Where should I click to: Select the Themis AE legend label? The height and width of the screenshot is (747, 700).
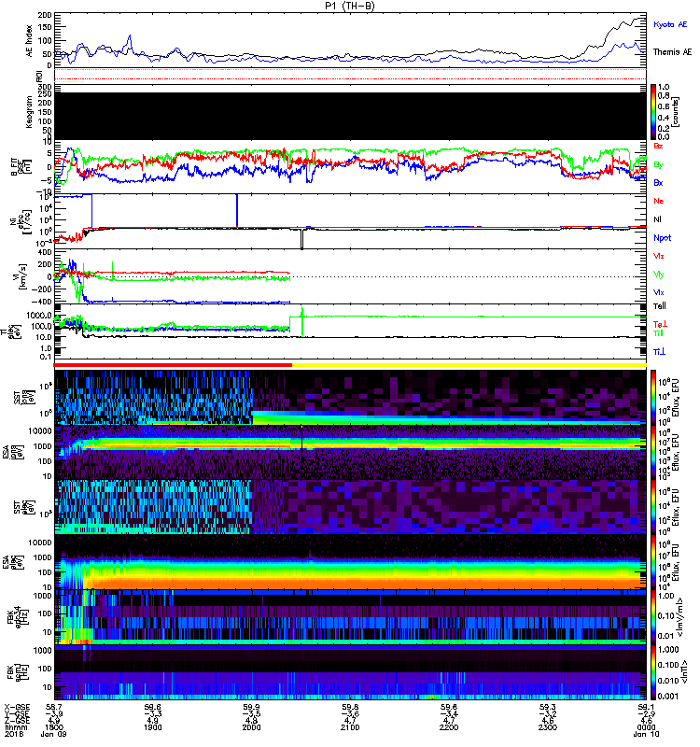point(672,52)
